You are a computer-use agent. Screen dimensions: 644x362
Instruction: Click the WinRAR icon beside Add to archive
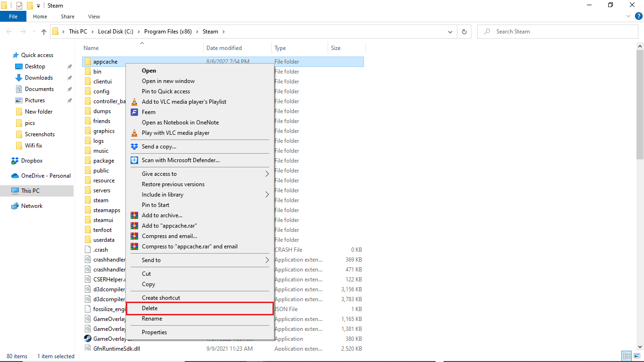[x=134, y=215]
